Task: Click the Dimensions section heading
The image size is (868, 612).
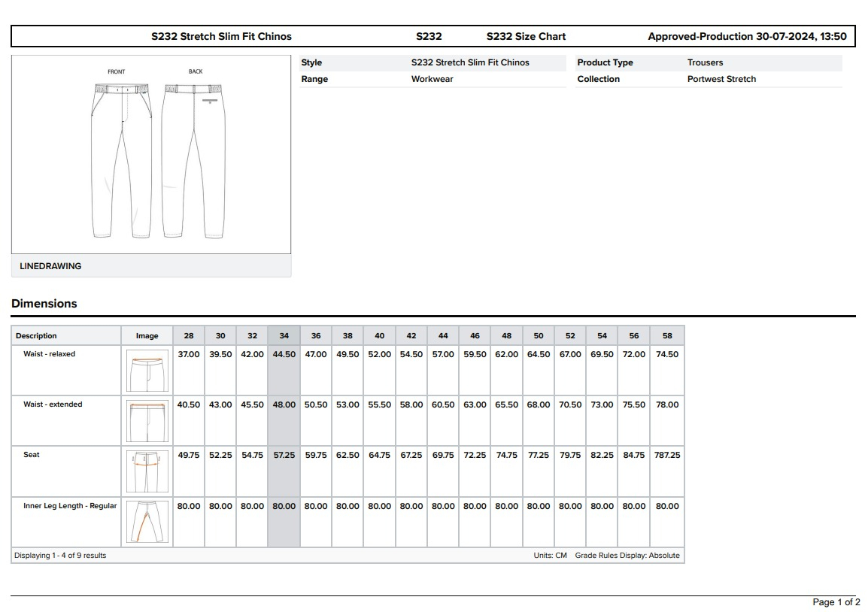Action: click(44, 304)
